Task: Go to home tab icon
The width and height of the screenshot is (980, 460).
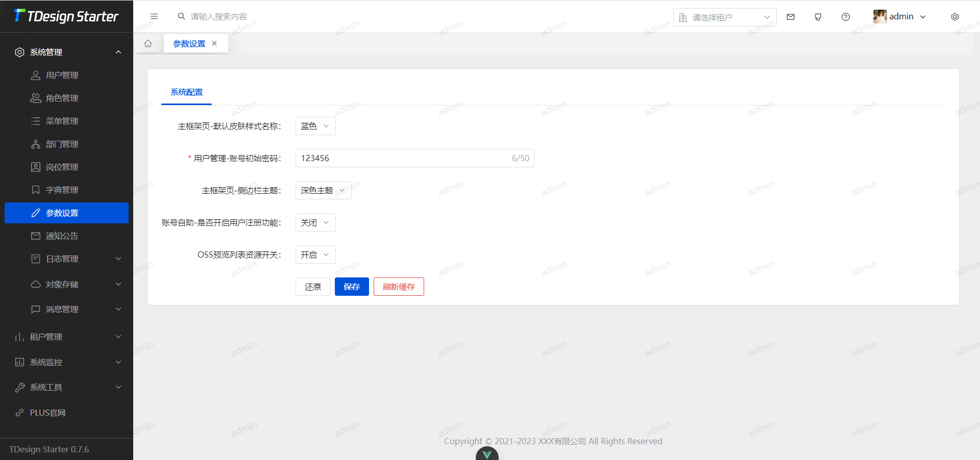Action: (x=148, y=43)
